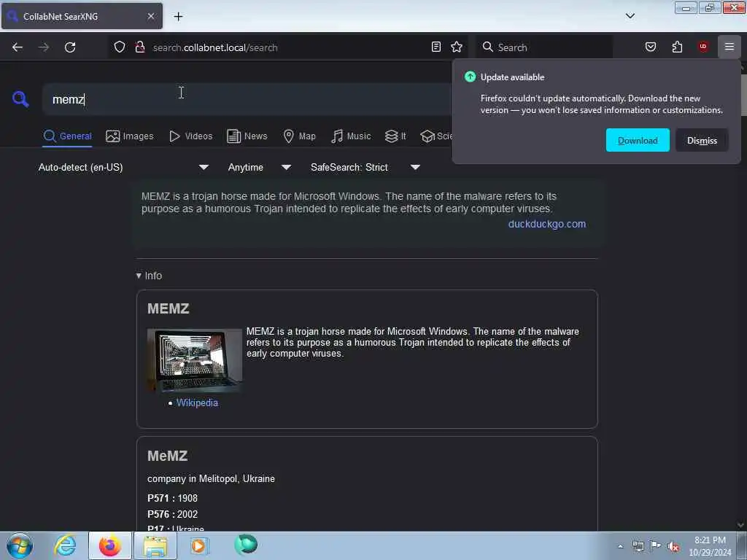Screen dimensions: 747x560
Task: Click the green round taskbar app icon
Action: 246,544
